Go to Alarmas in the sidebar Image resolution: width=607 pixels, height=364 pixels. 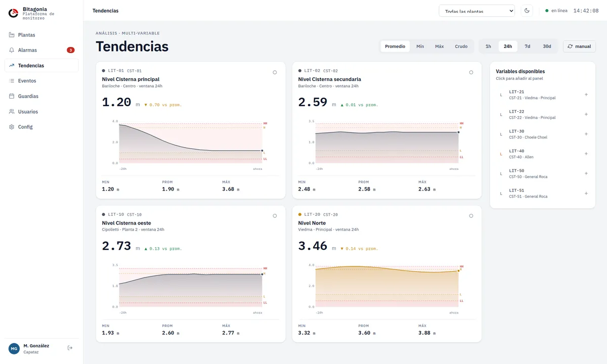pos(41,50)
